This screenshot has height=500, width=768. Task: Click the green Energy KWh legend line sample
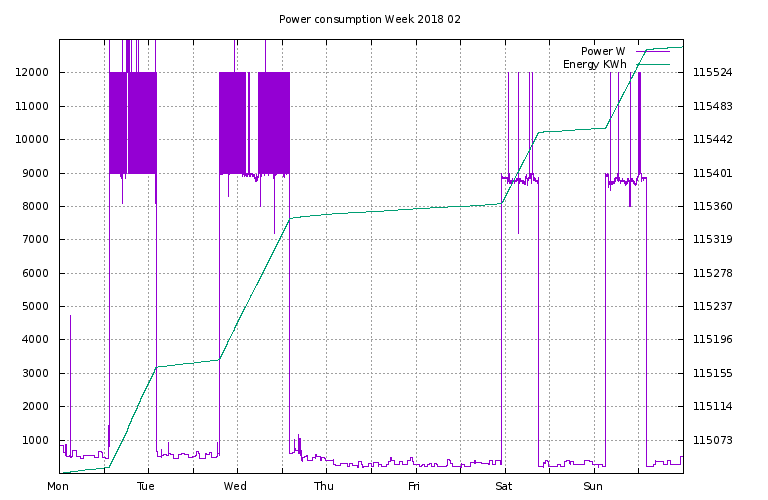point(653,64)
